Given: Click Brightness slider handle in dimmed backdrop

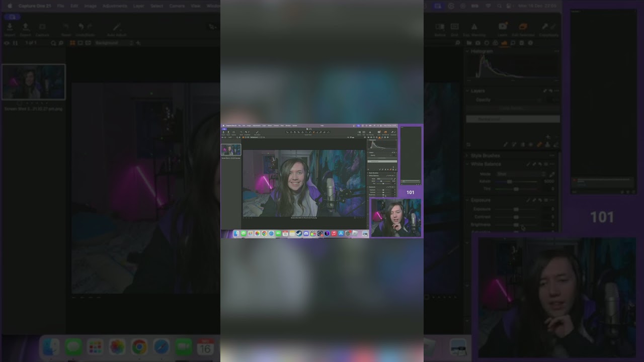Looking at the screenshot, I should (x=516, y=225).
